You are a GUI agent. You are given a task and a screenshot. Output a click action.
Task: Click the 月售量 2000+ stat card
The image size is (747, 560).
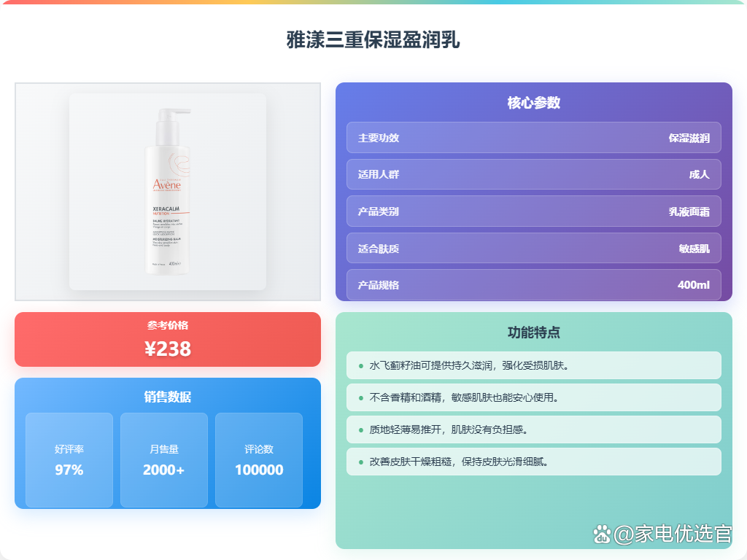tap(164, 460)
